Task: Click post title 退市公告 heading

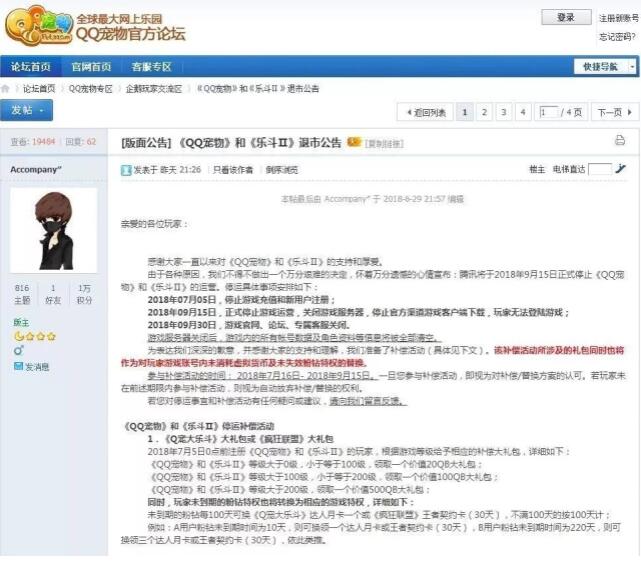Action: [x=260, y=143]
